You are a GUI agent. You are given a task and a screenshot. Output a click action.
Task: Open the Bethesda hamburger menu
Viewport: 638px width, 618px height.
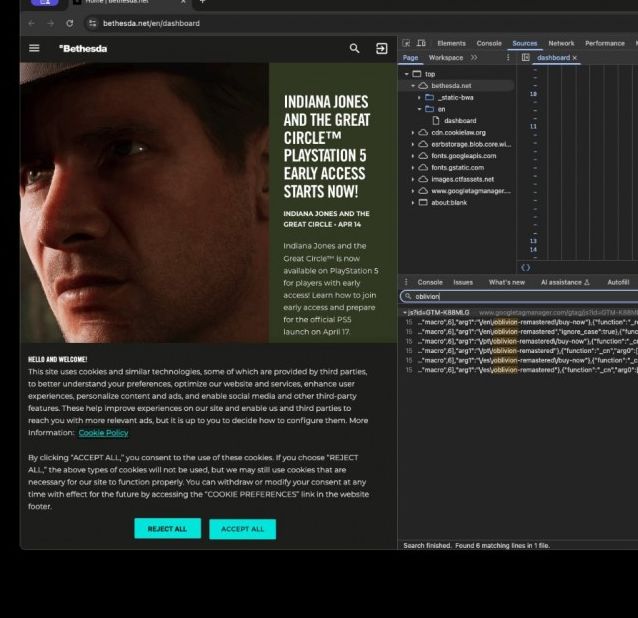34,48
